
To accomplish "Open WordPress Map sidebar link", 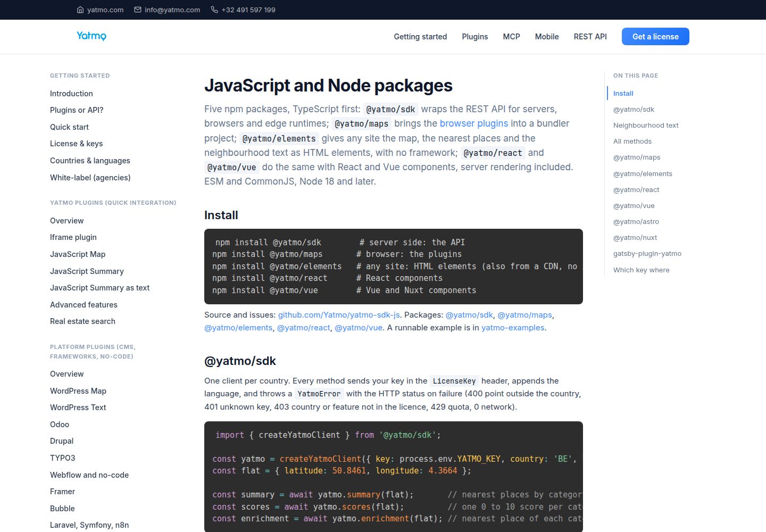I will tap(78, 391).
